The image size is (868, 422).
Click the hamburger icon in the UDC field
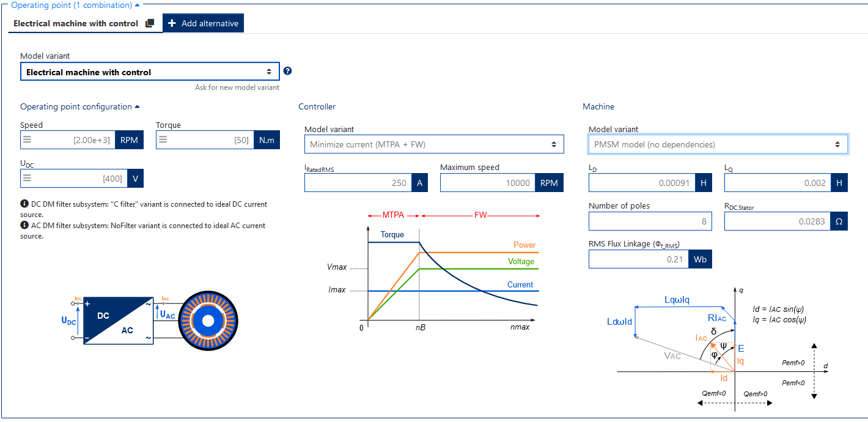pos(27,179)
